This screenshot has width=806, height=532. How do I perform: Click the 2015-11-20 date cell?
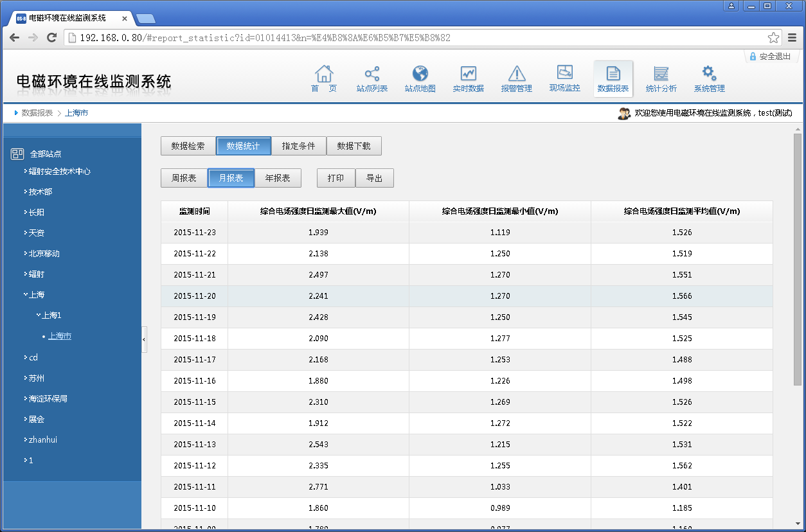click(x=194, y=296)
